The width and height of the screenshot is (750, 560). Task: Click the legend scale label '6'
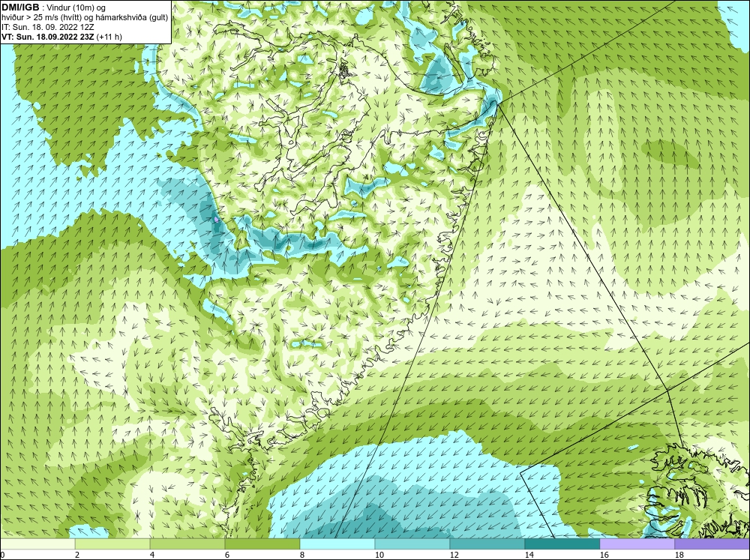coord(227,555)
